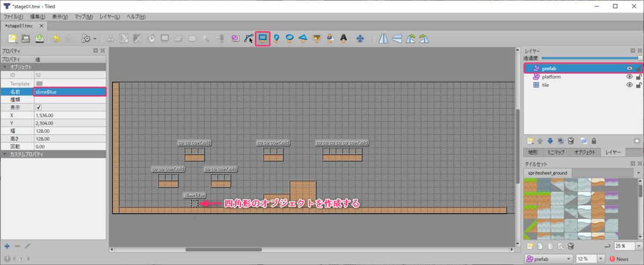Toggle lock on tile layer

[639, 85]
